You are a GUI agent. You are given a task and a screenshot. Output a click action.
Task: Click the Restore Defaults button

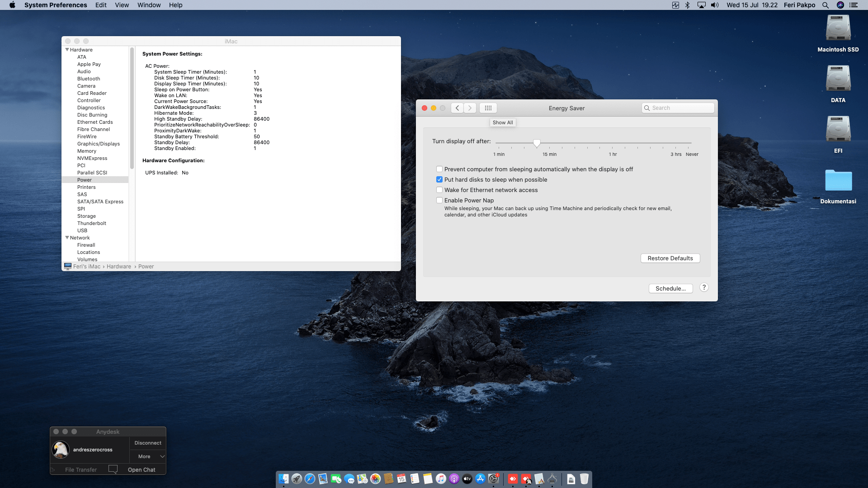tap(670, 258)
